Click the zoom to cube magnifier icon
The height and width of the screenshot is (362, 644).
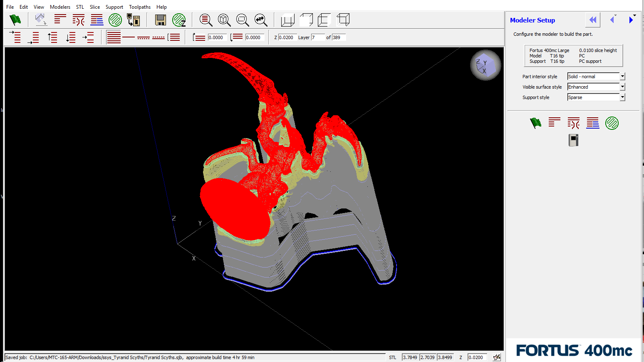[x=224, y=20]
